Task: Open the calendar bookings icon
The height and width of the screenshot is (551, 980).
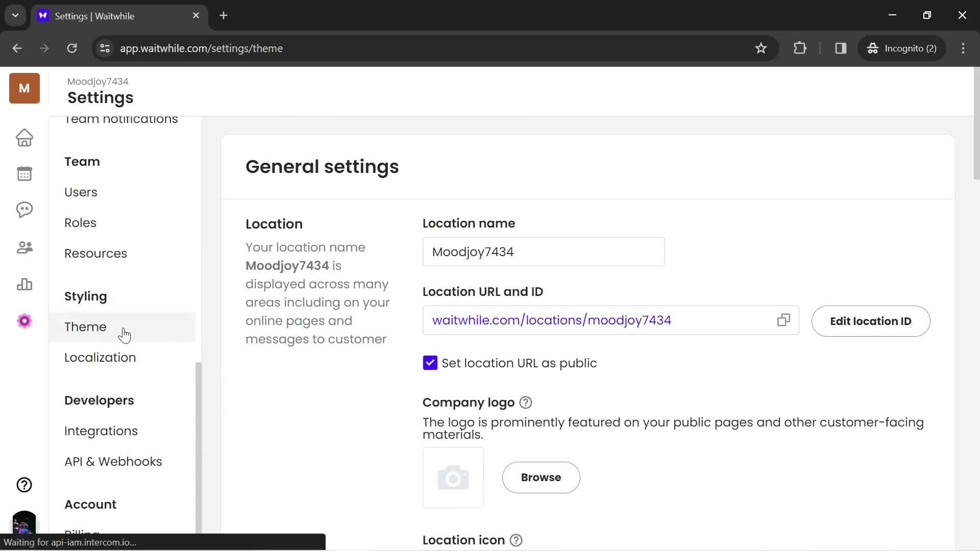Action: [24, 174]
